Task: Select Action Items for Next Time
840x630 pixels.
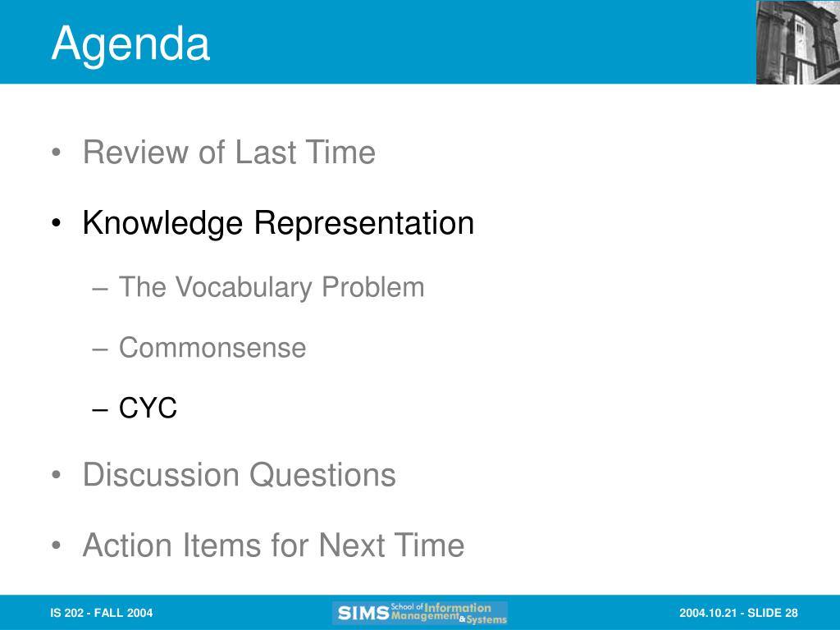Action: coord(273,546)
